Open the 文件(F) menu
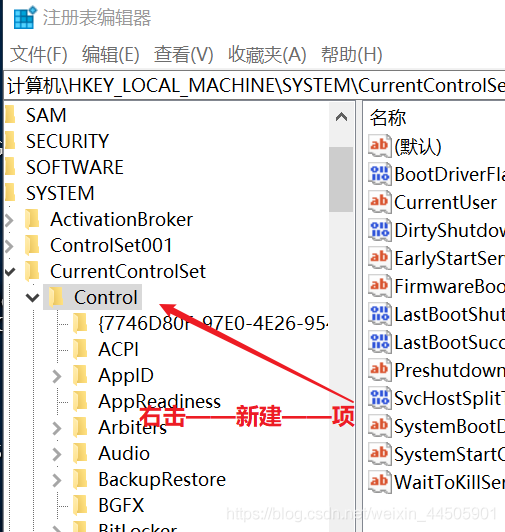 pyautogui.click(x=39, y=55)
